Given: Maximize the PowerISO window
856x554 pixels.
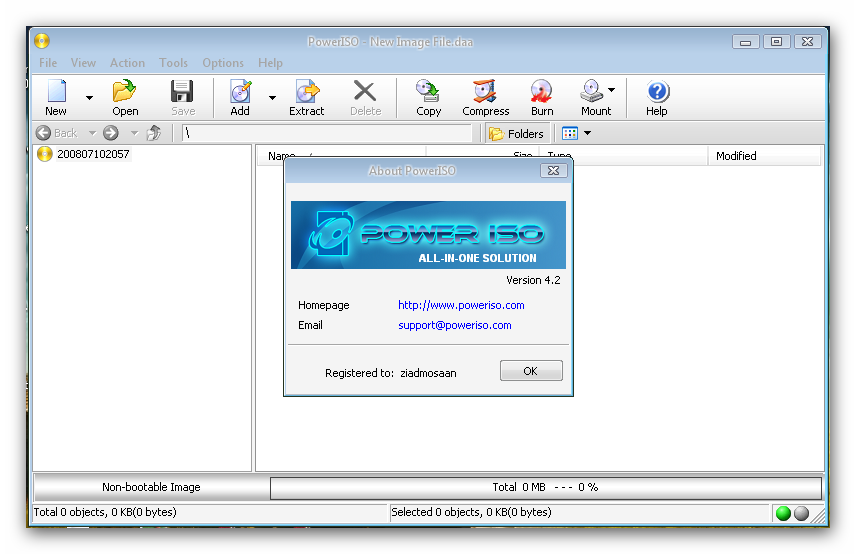Looking at the screenshot, I should click(x=777, y=41).
